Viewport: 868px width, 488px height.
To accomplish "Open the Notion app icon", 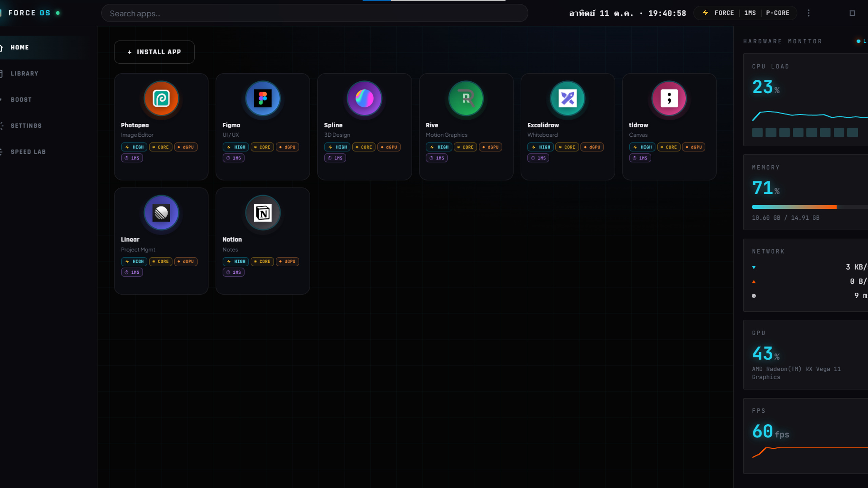I will coord(263,213).
